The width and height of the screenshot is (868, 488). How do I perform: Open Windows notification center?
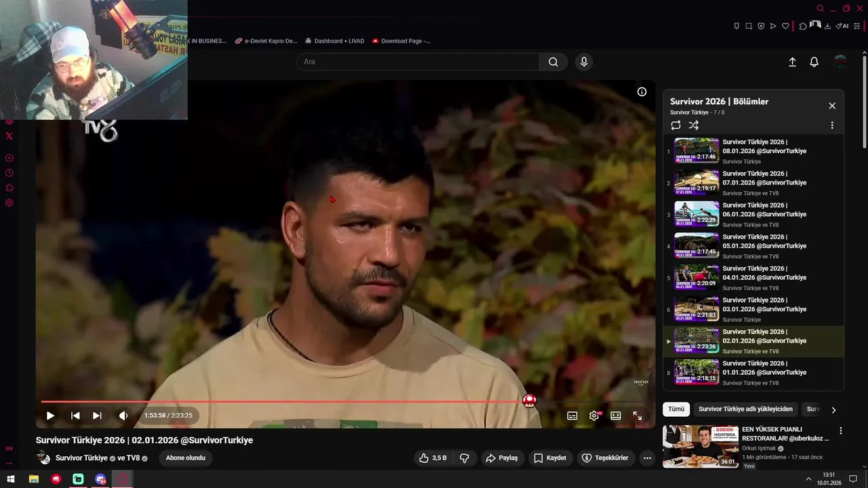pos(854,479)
